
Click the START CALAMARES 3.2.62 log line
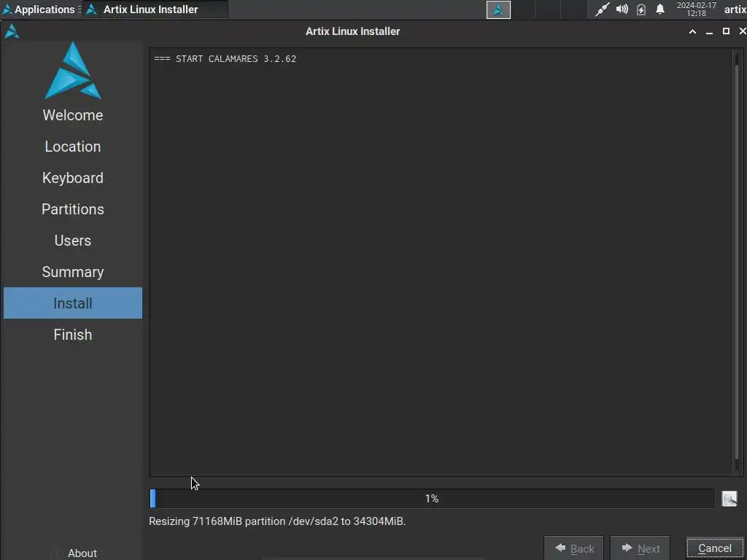coord(225,59)
